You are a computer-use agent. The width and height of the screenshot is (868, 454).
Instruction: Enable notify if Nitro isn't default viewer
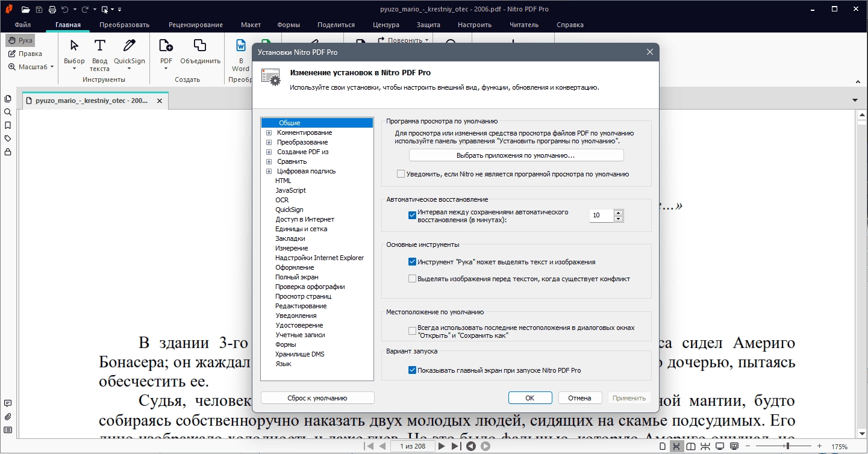pos(401,174)
